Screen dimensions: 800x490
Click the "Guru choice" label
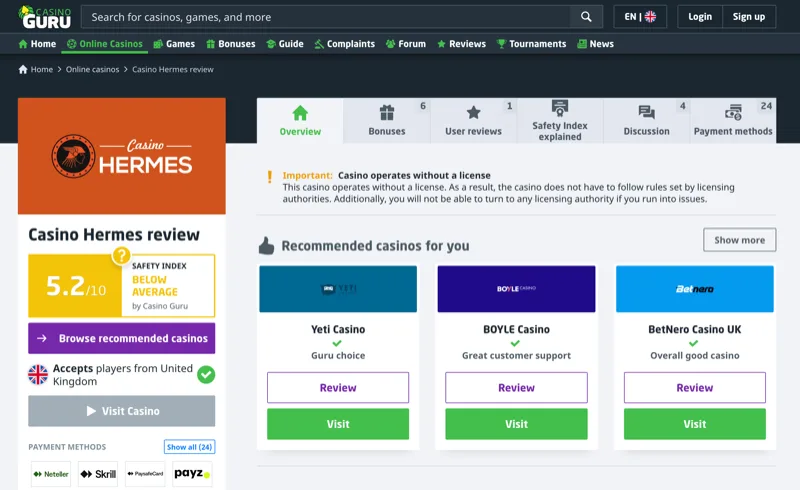click(x=338, y=355)
